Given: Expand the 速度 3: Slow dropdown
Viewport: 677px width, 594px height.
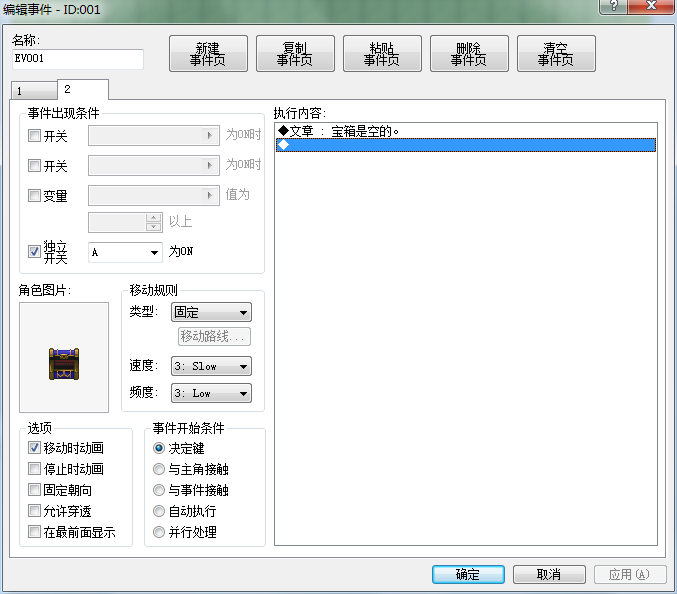Looking at the screenshot, I should (x=211, y=366).
